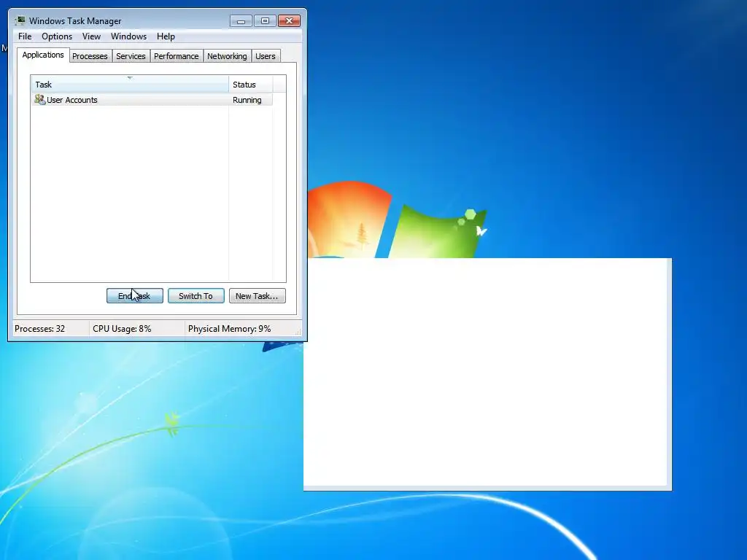
Task: Open the Windows menu
Action: (x=128, y=36)
